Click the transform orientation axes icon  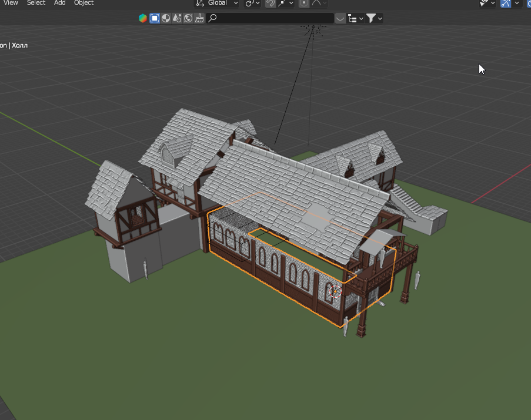(200, 3)
